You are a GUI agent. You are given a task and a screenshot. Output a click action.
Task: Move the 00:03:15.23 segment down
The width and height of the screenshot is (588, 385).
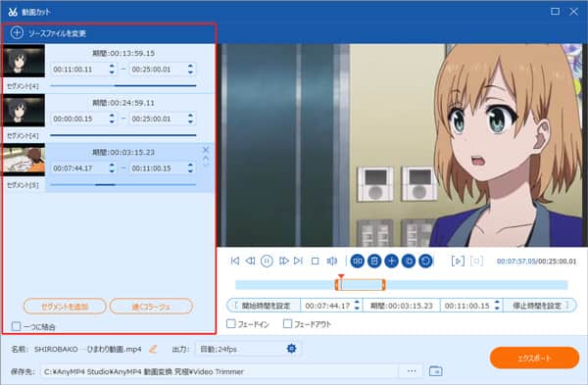(206, 164)
